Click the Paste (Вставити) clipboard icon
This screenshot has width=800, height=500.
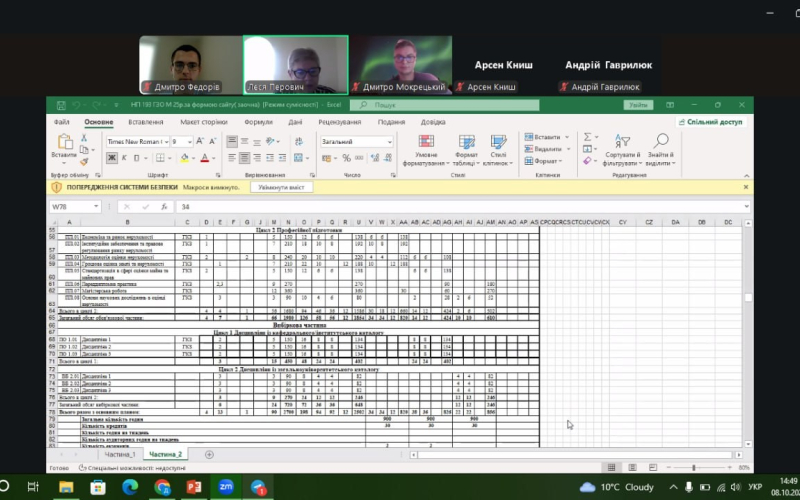(63, 144)
